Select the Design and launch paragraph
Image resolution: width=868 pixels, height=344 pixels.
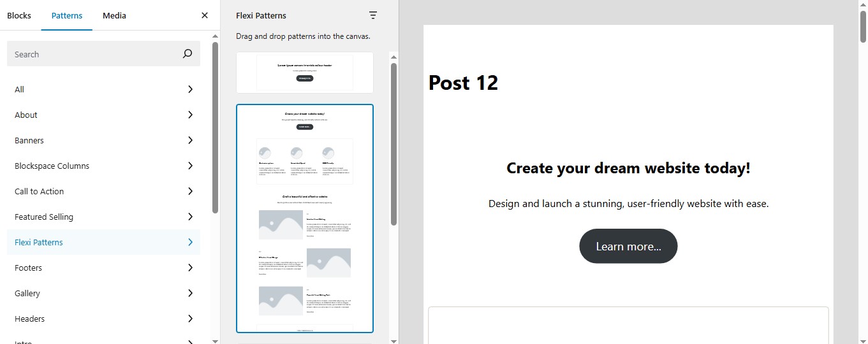coord(628,204)
